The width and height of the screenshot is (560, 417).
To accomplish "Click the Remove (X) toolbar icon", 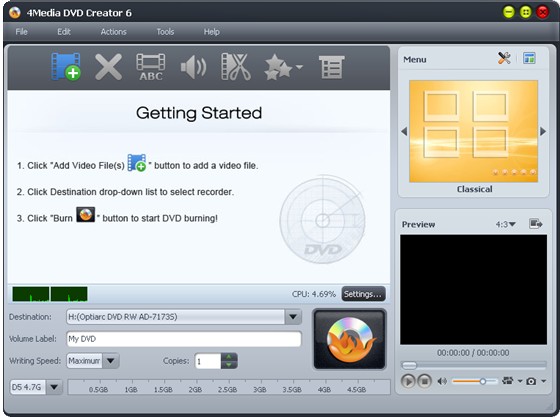I will 109,67.
